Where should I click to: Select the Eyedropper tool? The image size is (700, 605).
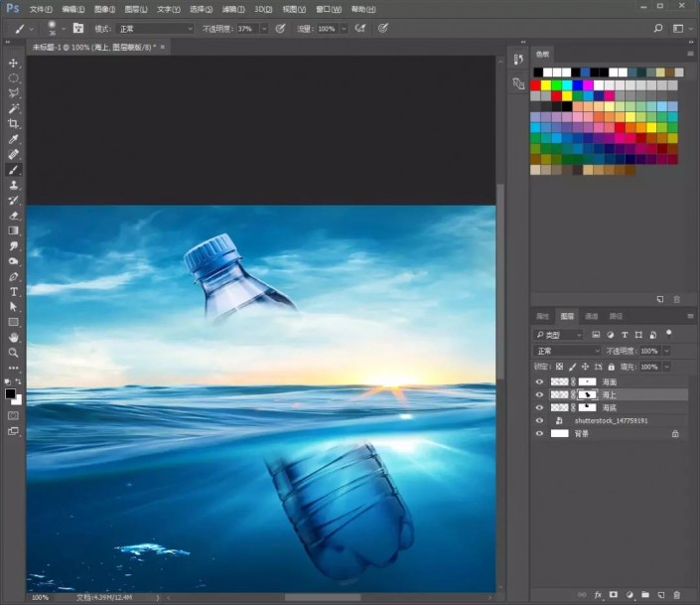click(13, 139)
